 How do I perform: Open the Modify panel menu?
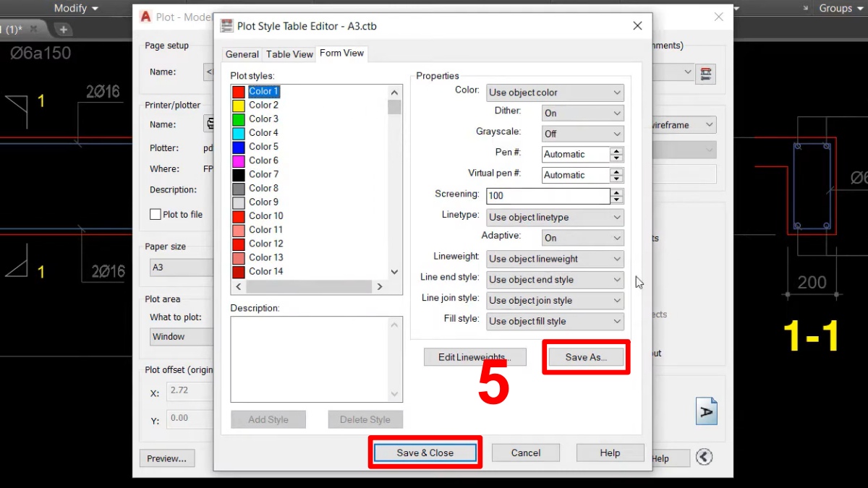pyautogui.click(x=76, y=8)
